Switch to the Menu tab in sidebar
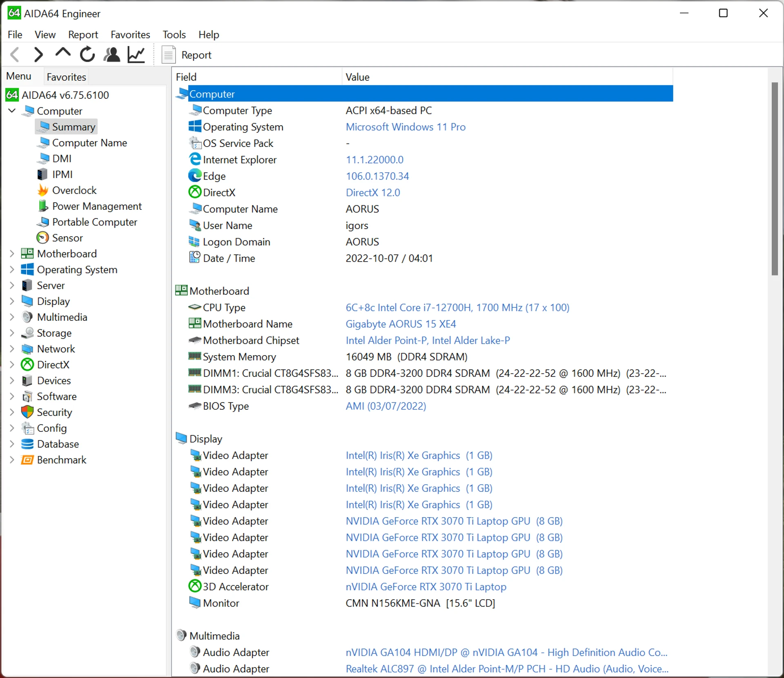784x678 pixels. [x=19, y=76]
